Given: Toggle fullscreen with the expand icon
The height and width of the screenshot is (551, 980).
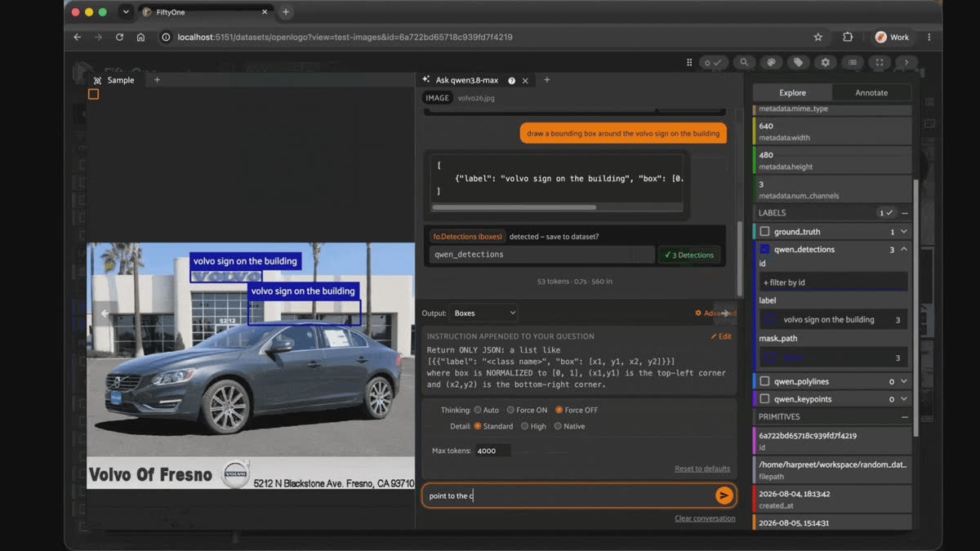Looking at the screenshot, I should (x=880, y=62).
